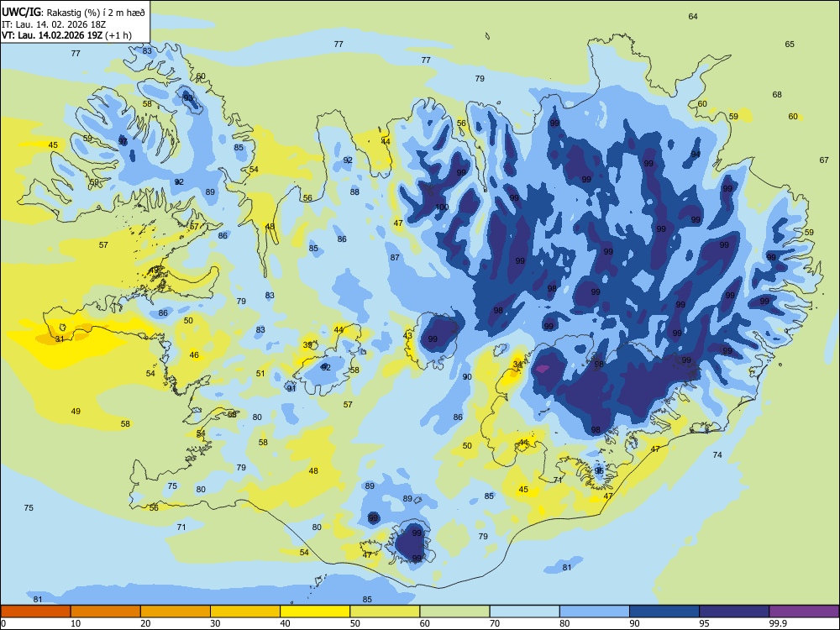Click the '88' value in northern Iceland
Screen dimensions: 840x630
[x=354, y=192]
